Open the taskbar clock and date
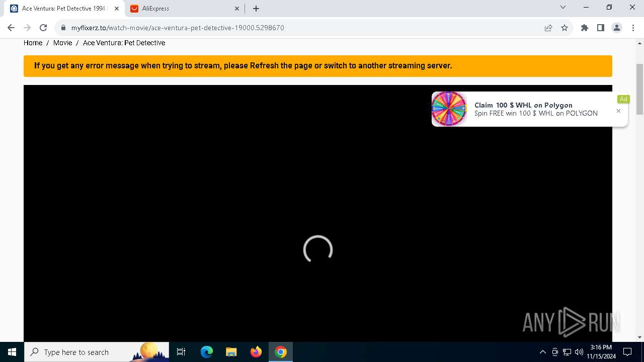Viewport: 644px width, 362px height. click(601, 352)
